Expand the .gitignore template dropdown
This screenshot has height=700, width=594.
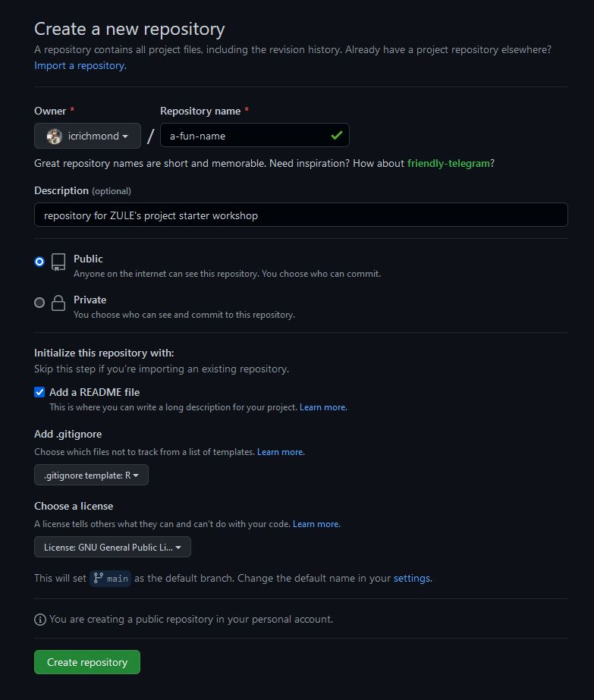(91, 475)
